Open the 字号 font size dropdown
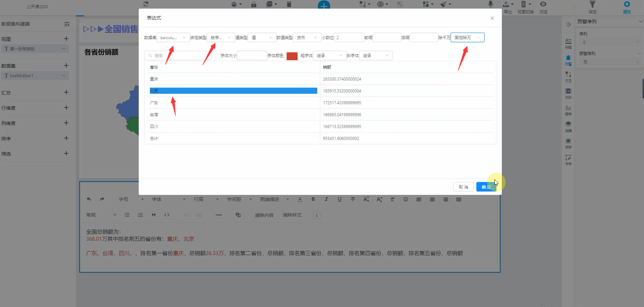644x307 pixels. (131, 199)
